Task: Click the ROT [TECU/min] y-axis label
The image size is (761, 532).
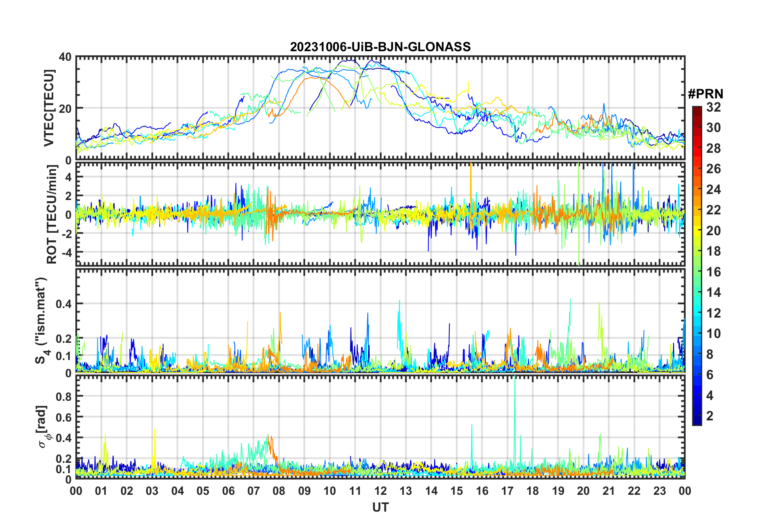Action: tap(52, 214)
